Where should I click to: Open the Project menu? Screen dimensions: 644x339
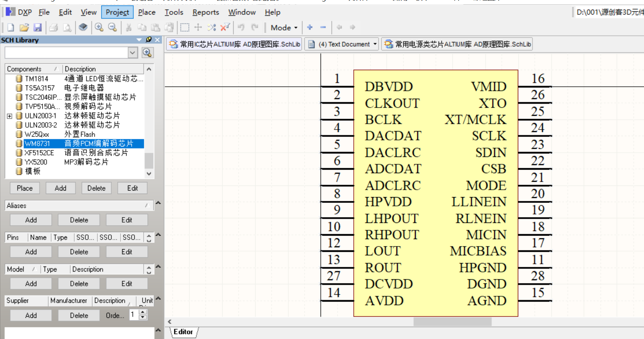click(x=117, y=12)
